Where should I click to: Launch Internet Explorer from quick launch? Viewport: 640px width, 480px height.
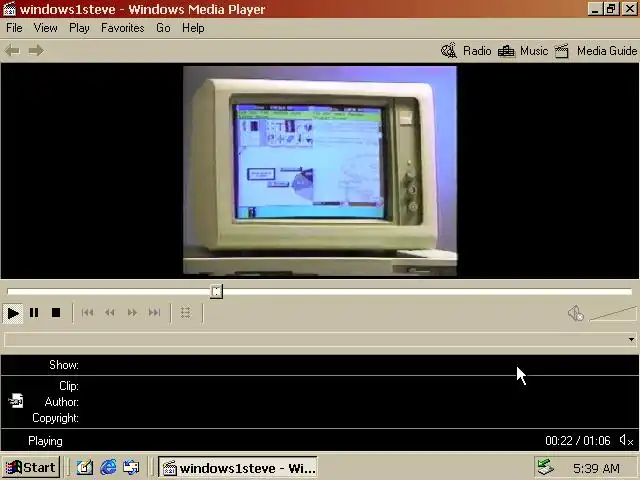coord(108,467)
